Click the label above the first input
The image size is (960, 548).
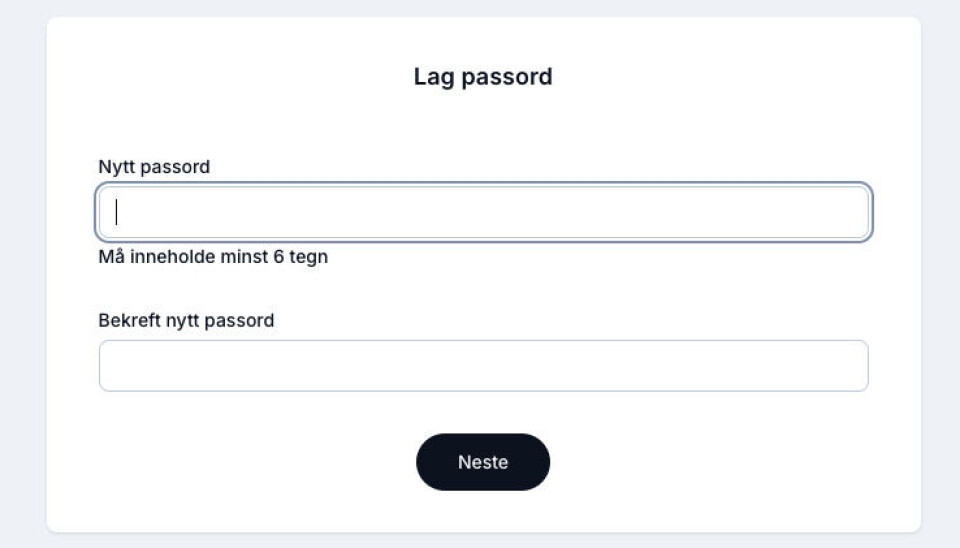click(x=154, y=167)
